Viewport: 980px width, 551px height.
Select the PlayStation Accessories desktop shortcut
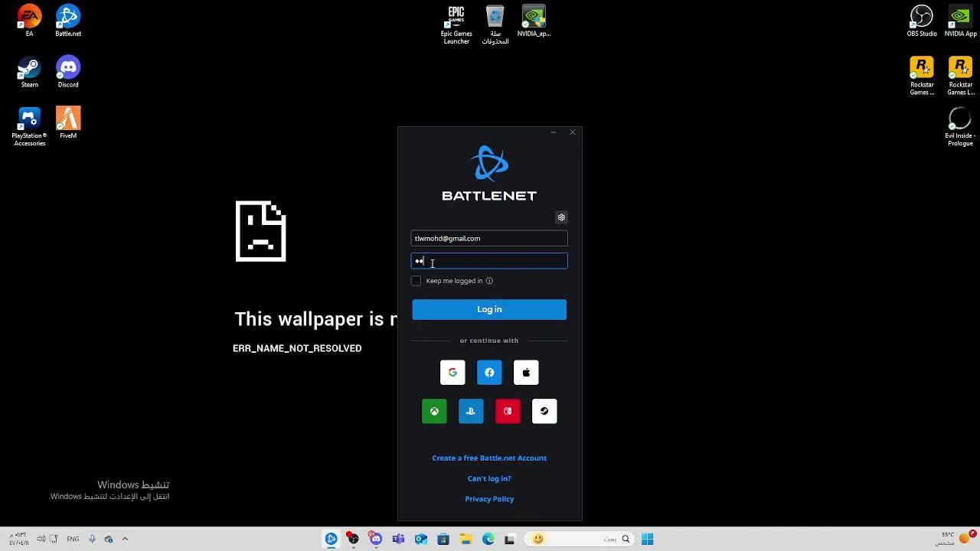tap(29, 126)
